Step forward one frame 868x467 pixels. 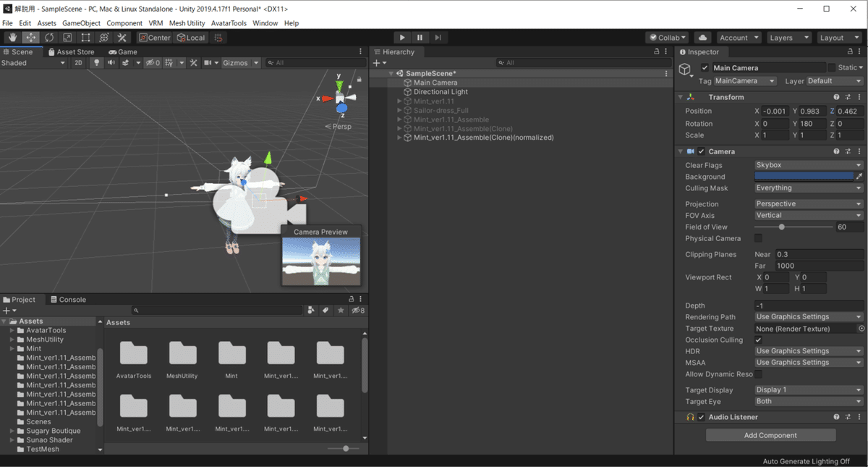438,38
